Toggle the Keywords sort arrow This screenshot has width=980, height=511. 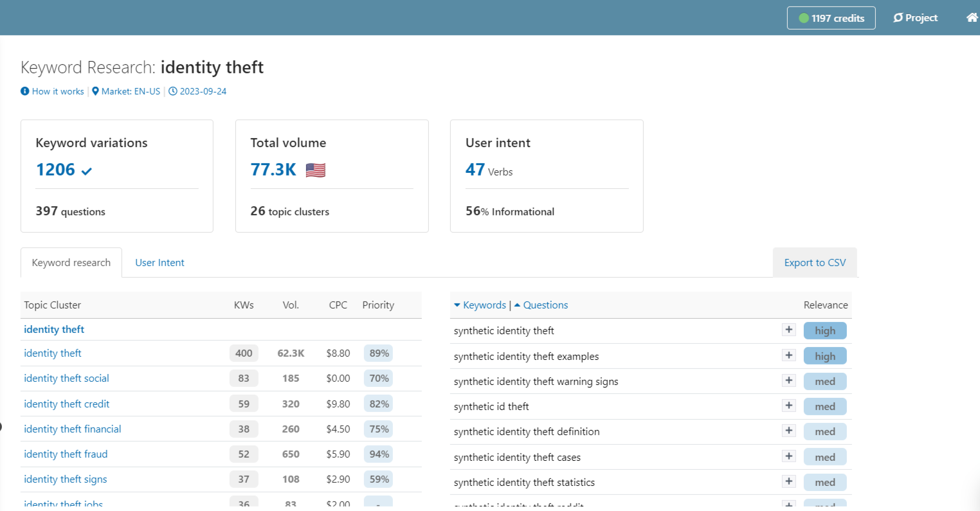point(457,305)
